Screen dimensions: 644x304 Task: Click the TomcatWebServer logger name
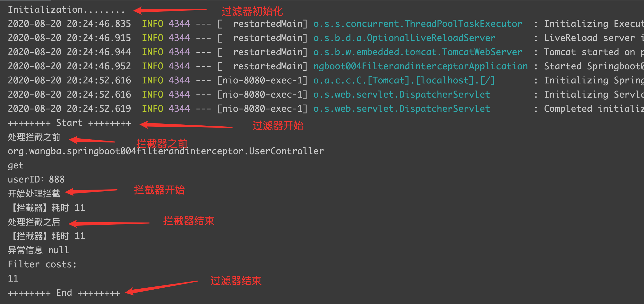point(418,52)
